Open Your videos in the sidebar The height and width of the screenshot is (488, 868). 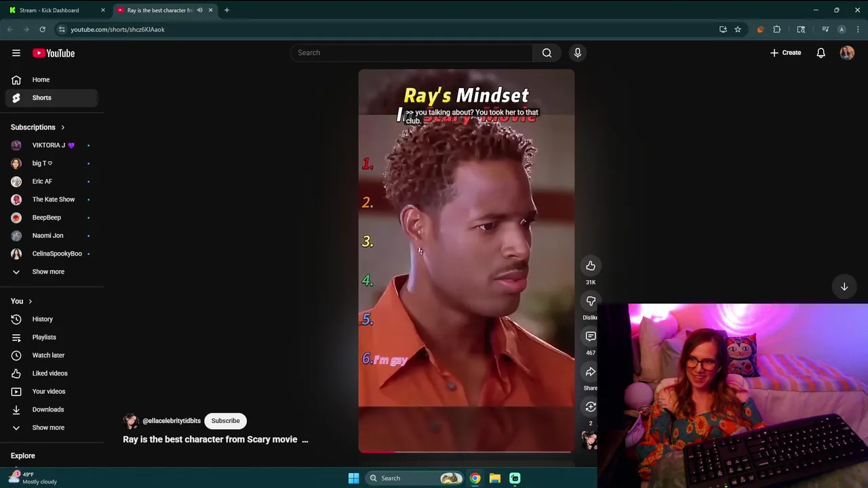point(52,391)
